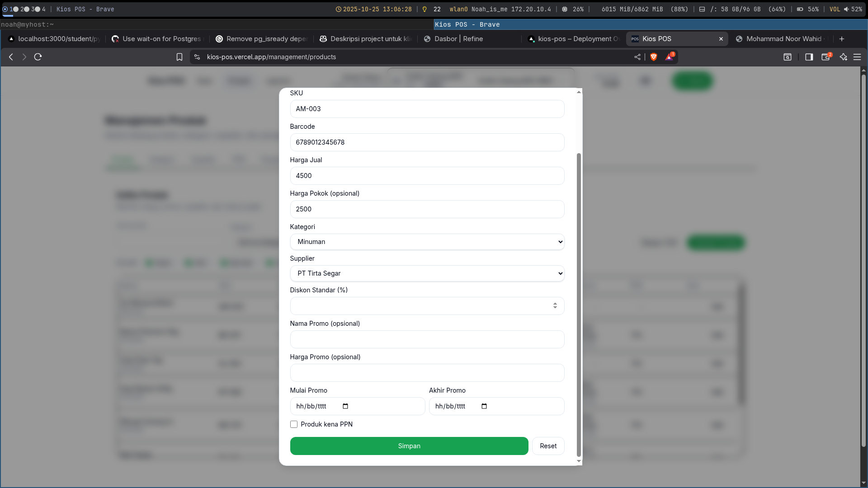Viewport: 868px width, 488px height.
Task: Open Brave Shields lion icon
Action: coord(654,57)
